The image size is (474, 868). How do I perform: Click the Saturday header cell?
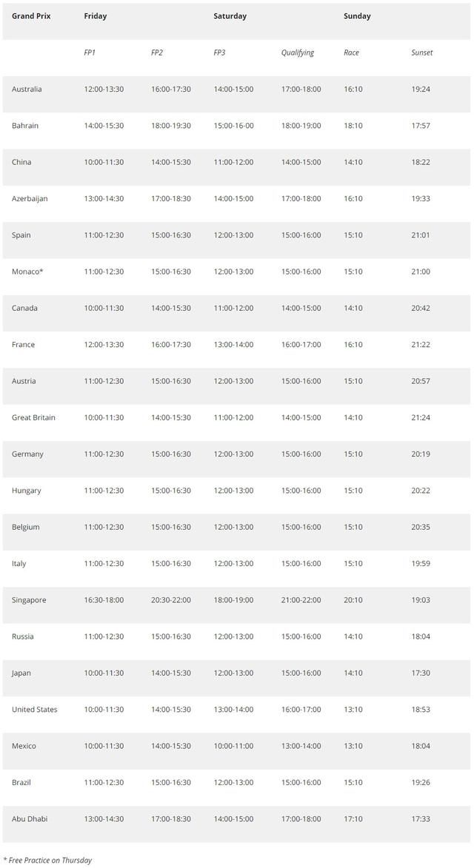click(230, 16)
